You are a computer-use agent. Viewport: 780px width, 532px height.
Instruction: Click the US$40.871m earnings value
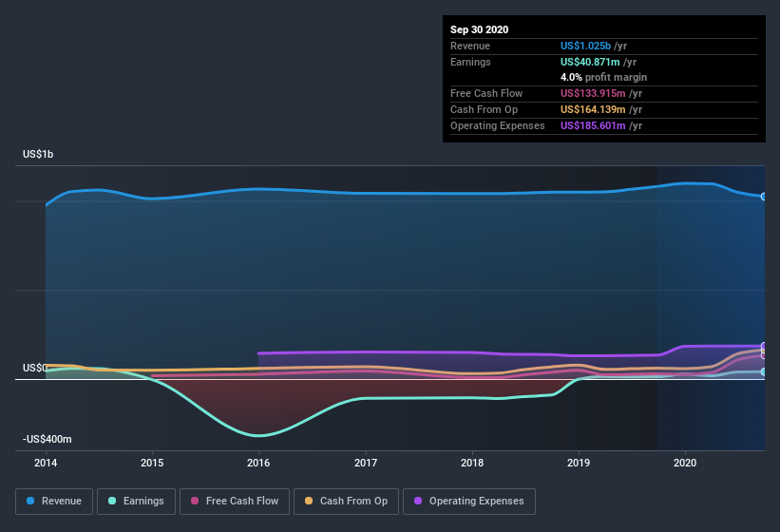pos(590,62)
